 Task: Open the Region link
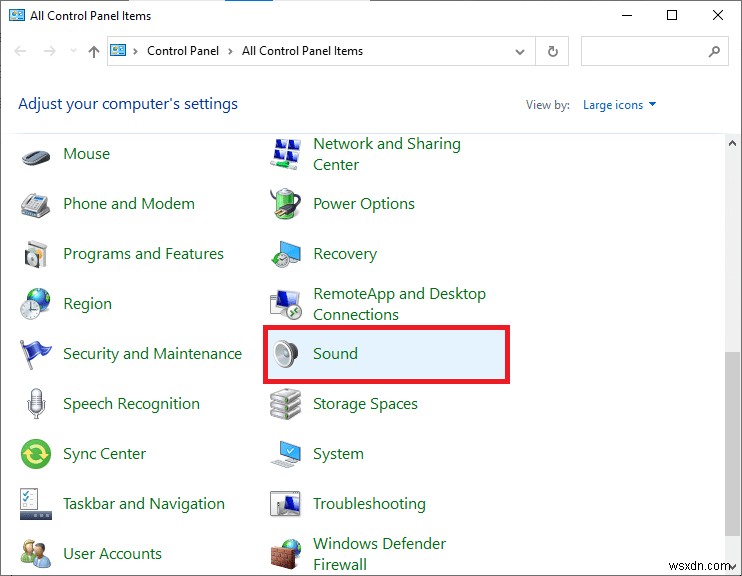pos(88,304)
